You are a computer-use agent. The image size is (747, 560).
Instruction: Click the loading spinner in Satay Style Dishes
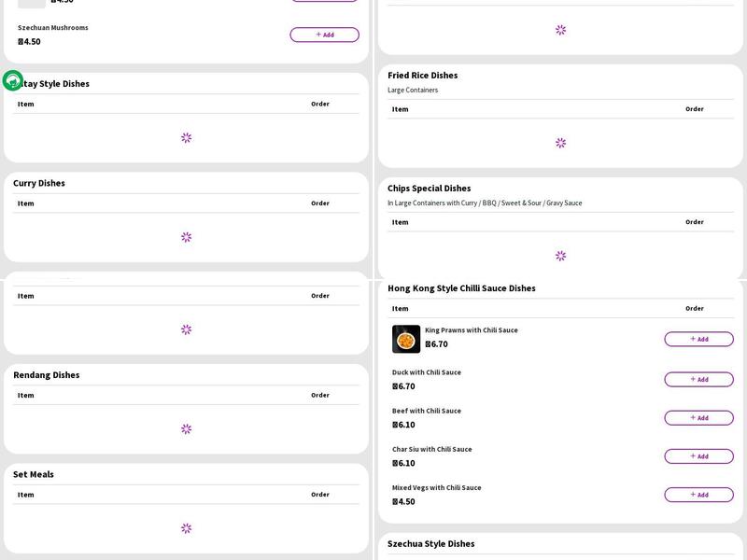coord(186,138)
